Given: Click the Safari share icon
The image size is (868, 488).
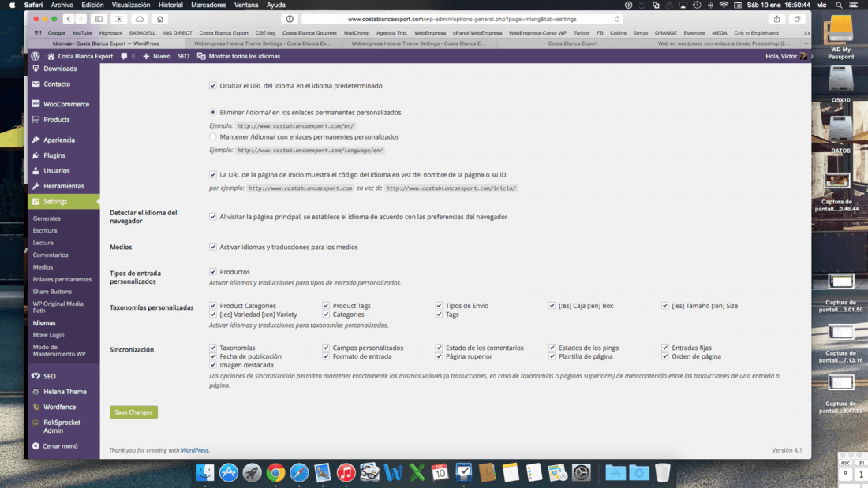Looking at the screenshot, I should click(x=776, y=19).
